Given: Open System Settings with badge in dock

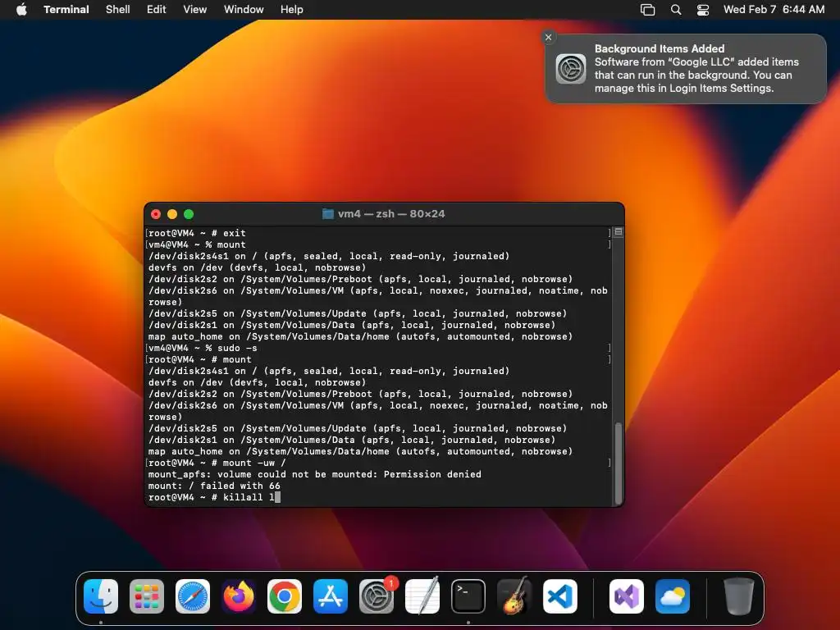Looking at the screenshot, I should click(x=377, y=596).
